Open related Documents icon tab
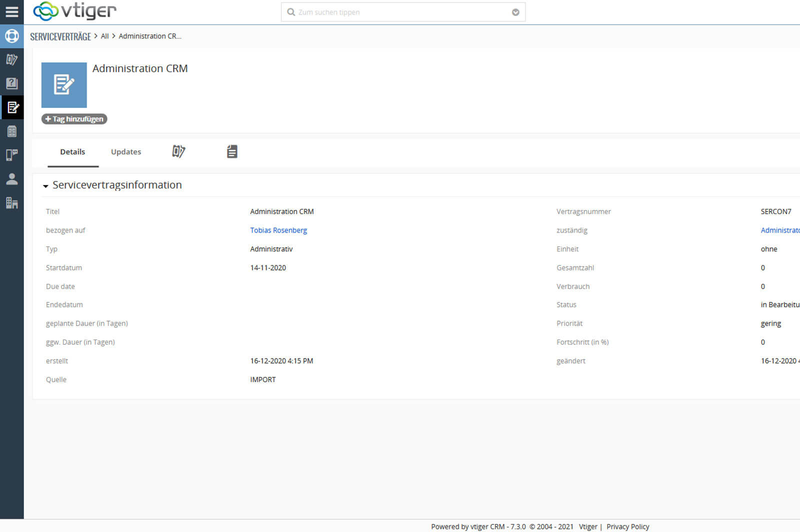Viewport: 800px width, 532px height. click(x=232, y=151)
